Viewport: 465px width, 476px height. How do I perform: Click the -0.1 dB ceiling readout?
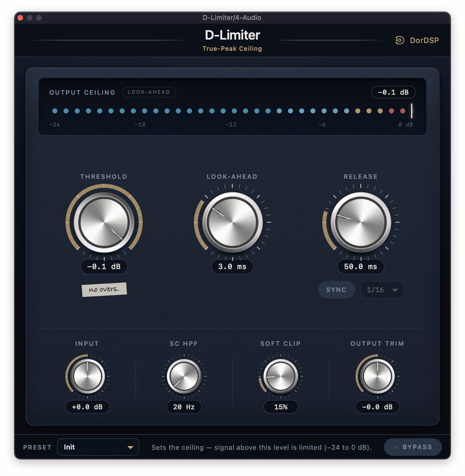pos(393,92)
